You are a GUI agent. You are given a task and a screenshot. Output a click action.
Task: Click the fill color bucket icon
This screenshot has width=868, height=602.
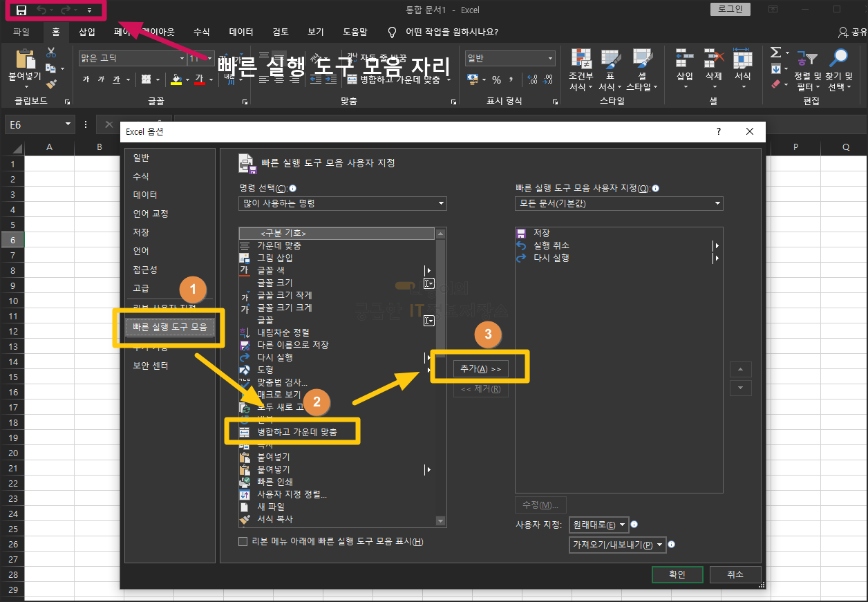176,79
